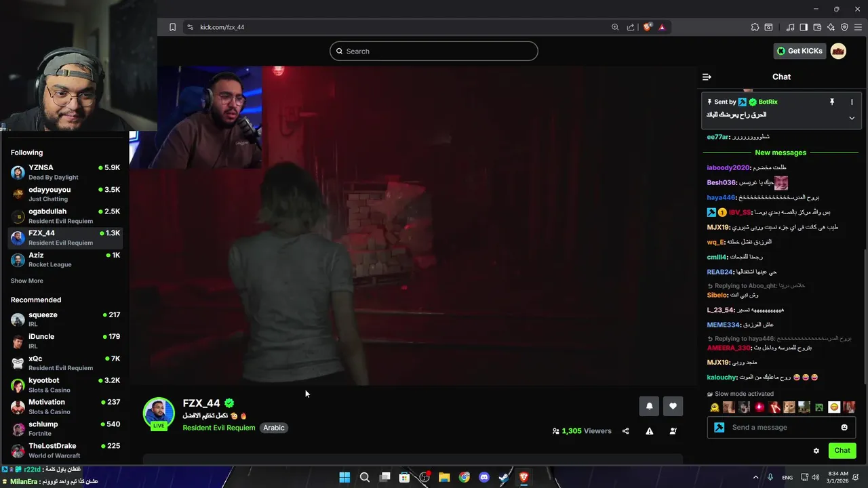868x488 pixels.
Task: Open xQc recommended channel
Action: pos(64,363)
